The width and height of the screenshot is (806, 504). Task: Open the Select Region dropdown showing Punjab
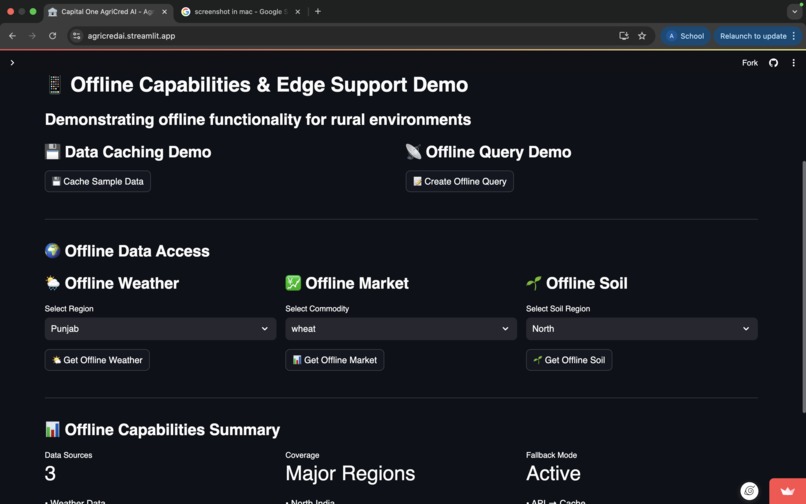coord(160,329)
